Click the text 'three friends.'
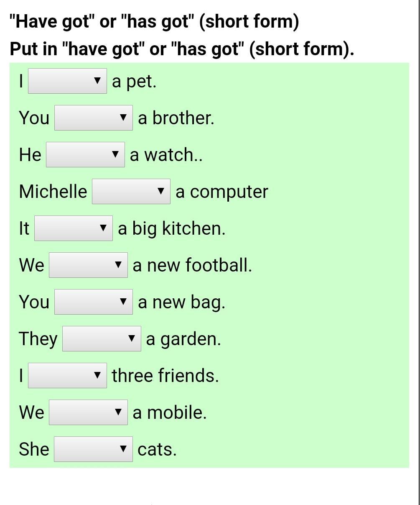This screenshot has width=420, height=505. pos(165,375)
